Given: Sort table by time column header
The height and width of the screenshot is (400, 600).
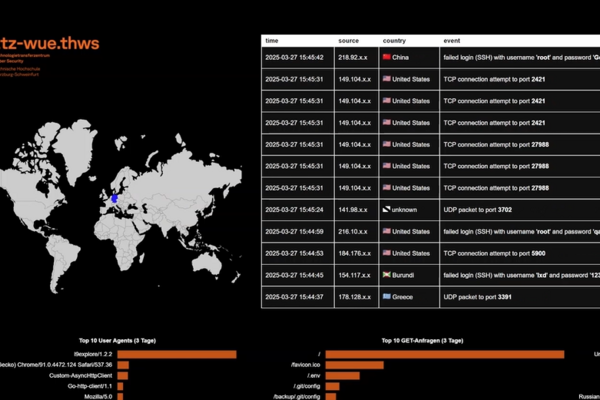Looking at the screenshot, I should pos(271,41).
